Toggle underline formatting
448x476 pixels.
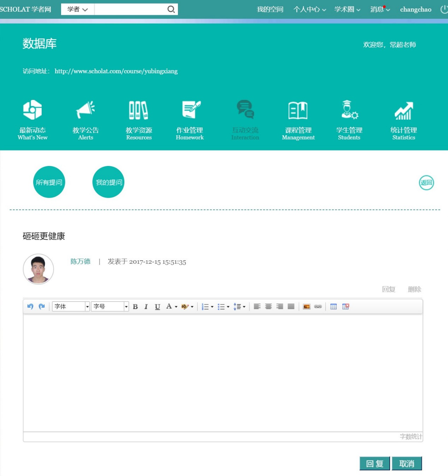click(157, 307)
